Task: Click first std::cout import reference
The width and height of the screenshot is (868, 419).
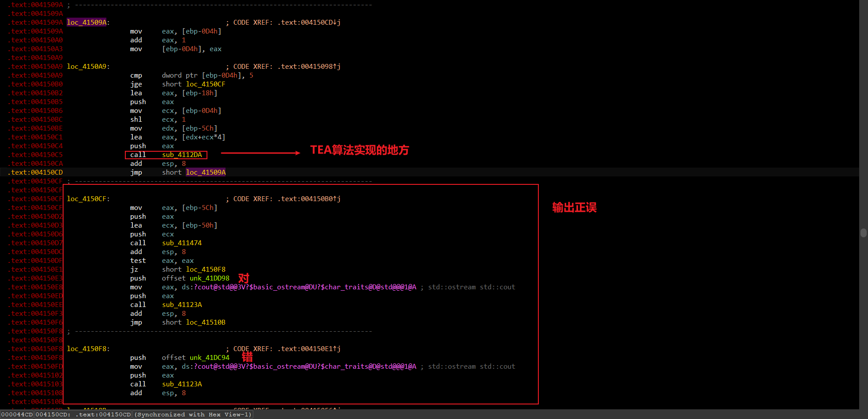Action: coord(305,287)
